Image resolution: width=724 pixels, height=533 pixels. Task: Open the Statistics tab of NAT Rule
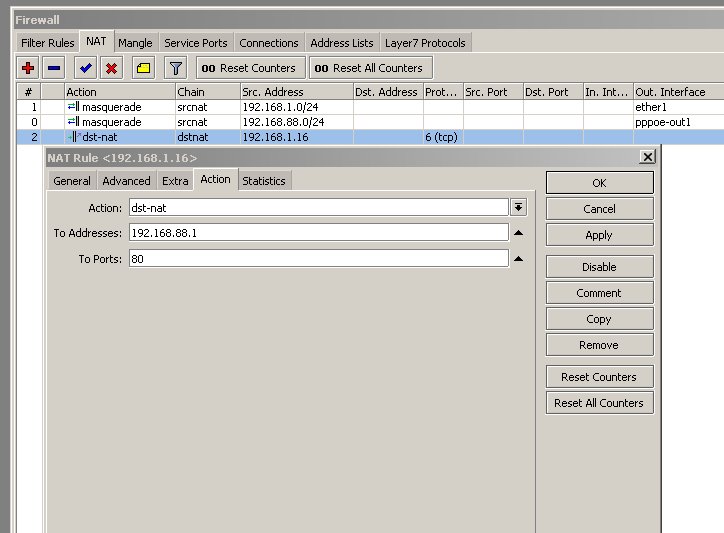click(264, 181)
